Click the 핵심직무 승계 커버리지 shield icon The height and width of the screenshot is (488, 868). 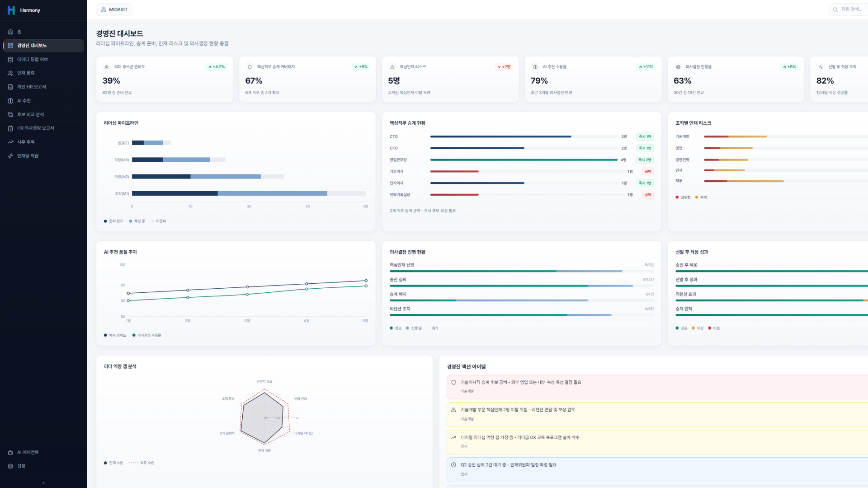click(250, 67)
